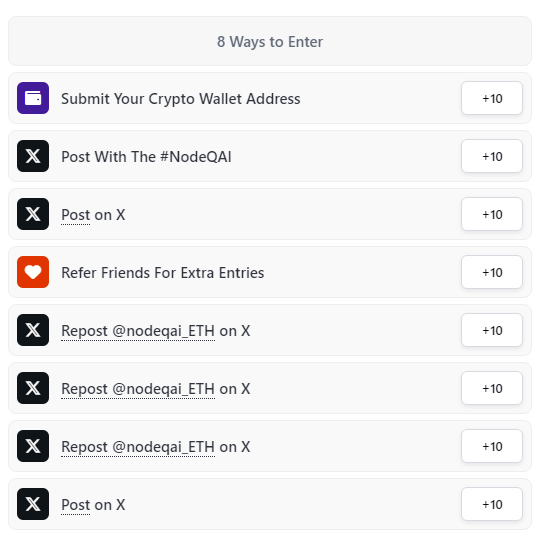540x536 pixels.
Task: Click the +10 button on the last Post on X row
Action: click(492, 504)
